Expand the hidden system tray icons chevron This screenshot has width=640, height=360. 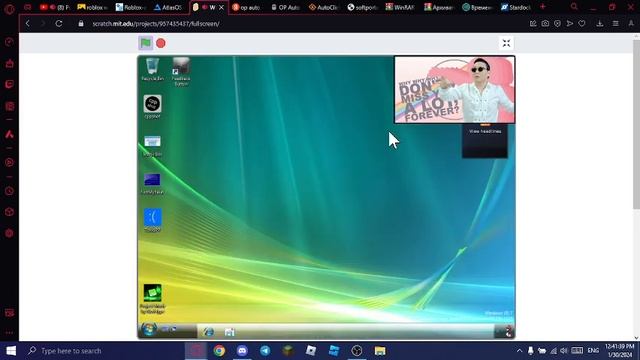[x=519, y=351]
